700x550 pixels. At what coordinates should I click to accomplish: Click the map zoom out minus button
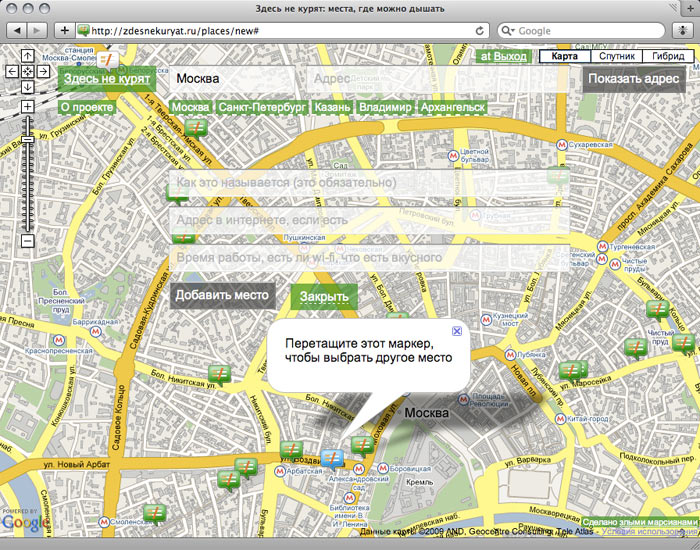tap(27, 240)
